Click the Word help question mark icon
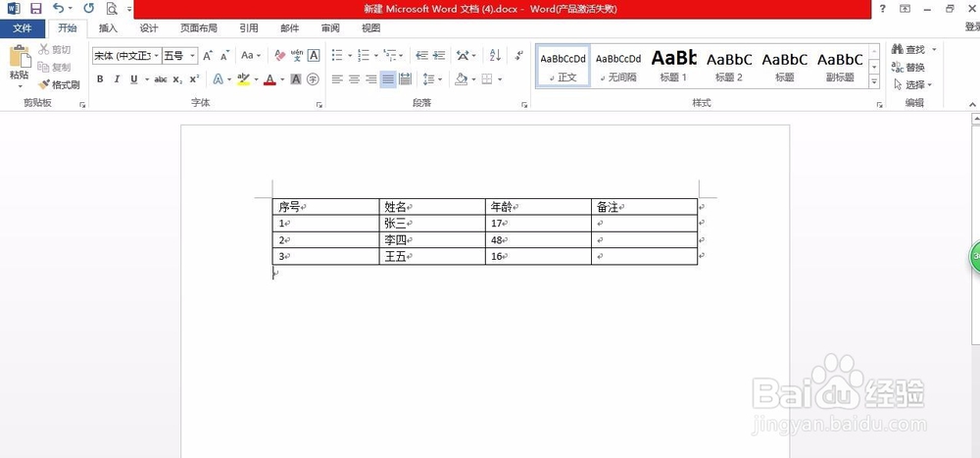Screen dimensions: 980x458 pyautogui.click(x=883, y=8)
